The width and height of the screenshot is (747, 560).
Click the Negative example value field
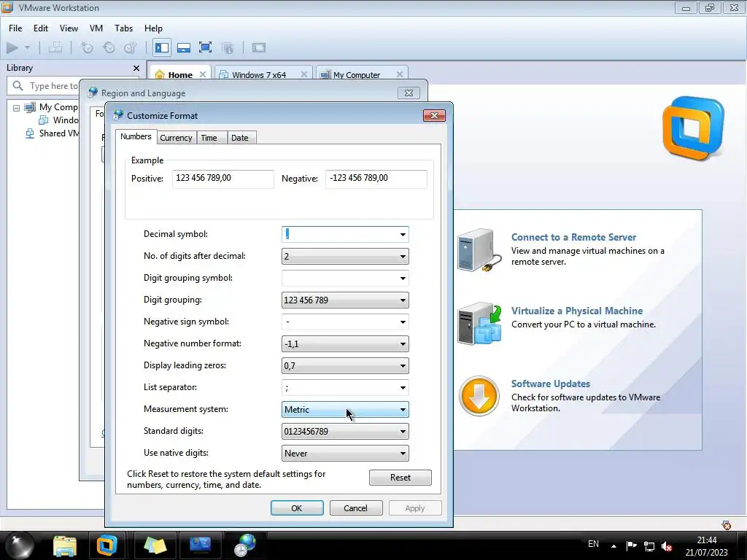[x=376, y=179]
